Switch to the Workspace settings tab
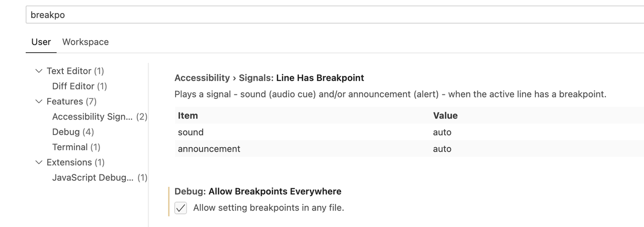This screenshot has width=644, height=227. 85,42
